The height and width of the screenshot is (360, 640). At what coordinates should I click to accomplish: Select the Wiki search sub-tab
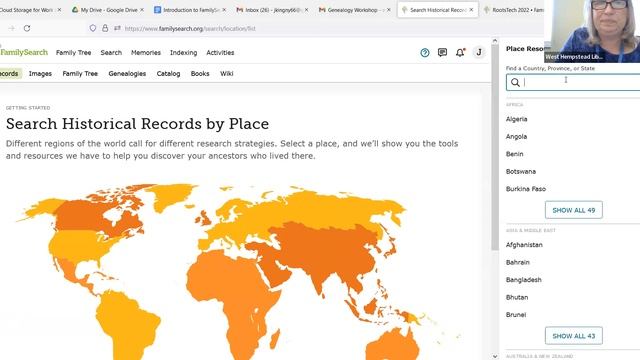coord(227,73)
